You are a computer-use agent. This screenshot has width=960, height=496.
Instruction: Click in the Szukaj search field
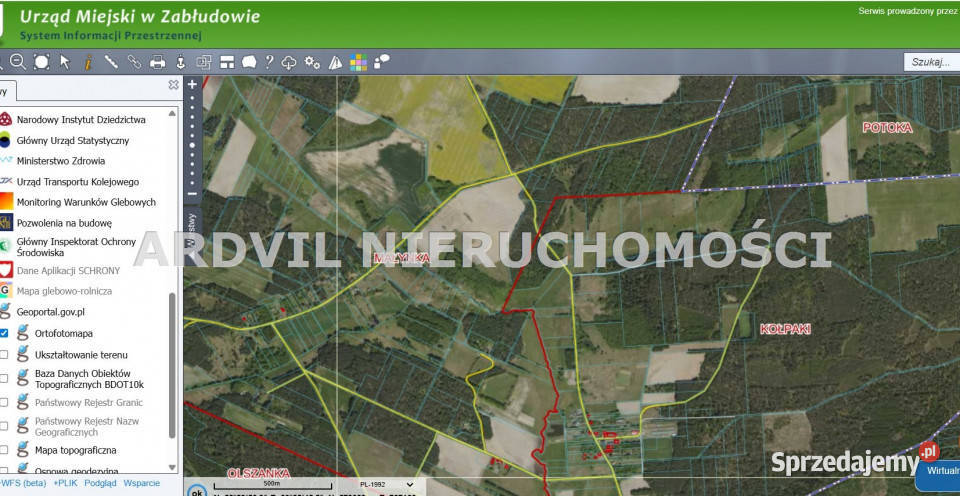tap(930, 62)
